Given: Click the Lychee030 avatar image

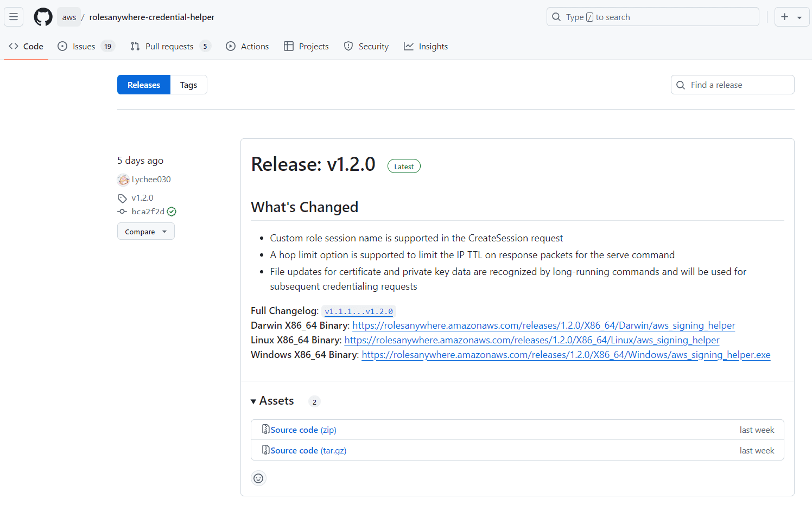Looking at the screenshot, I should [123, 180].
